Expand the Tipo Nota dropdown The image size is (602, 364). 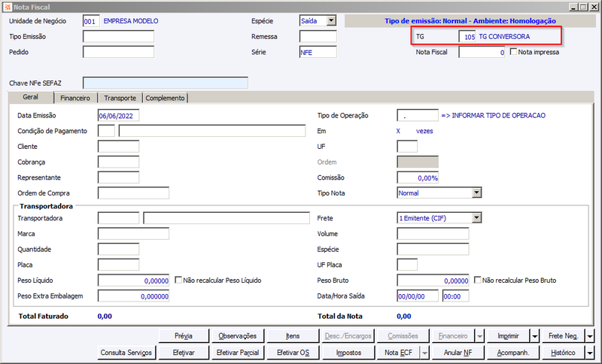pos(476,193)
